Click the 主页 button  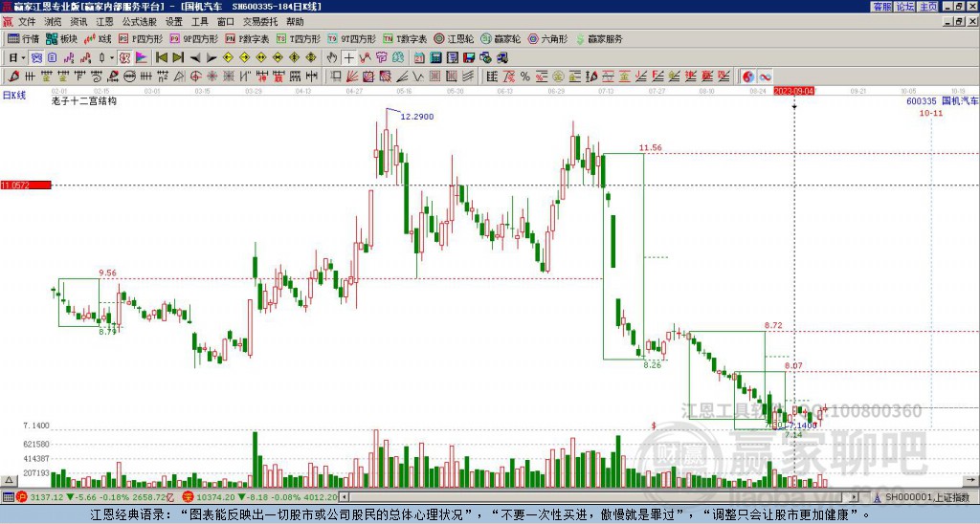[927, 7]
